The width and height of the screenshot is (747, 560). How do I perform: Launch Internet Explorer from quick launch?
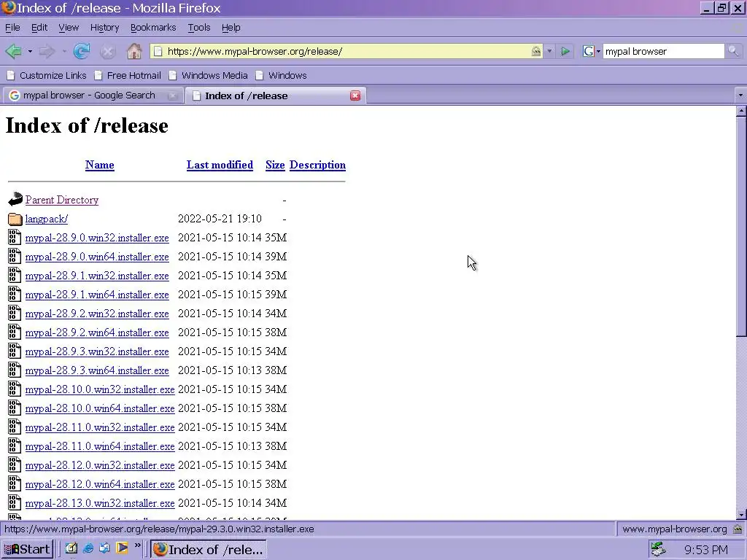click(88, 548)
